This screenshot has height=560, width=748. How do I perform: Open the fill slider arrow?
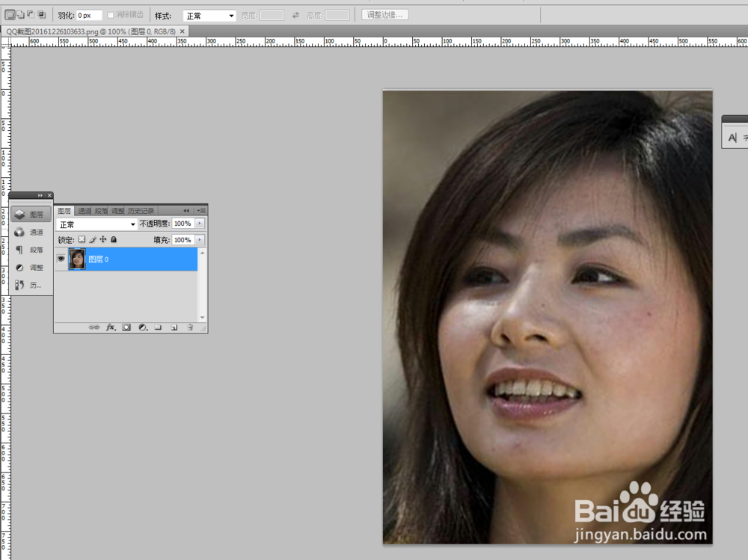(200, 240)
